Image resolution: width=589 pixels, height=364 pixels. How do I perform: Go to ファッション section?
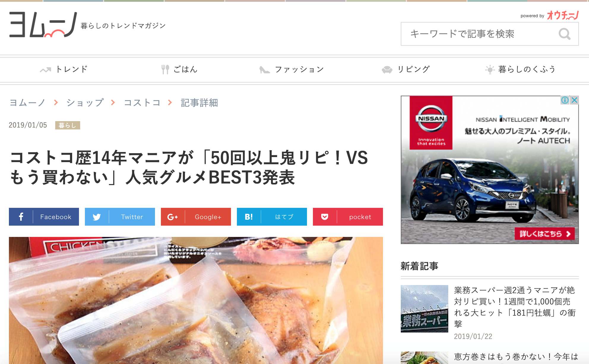pos(292,69)
